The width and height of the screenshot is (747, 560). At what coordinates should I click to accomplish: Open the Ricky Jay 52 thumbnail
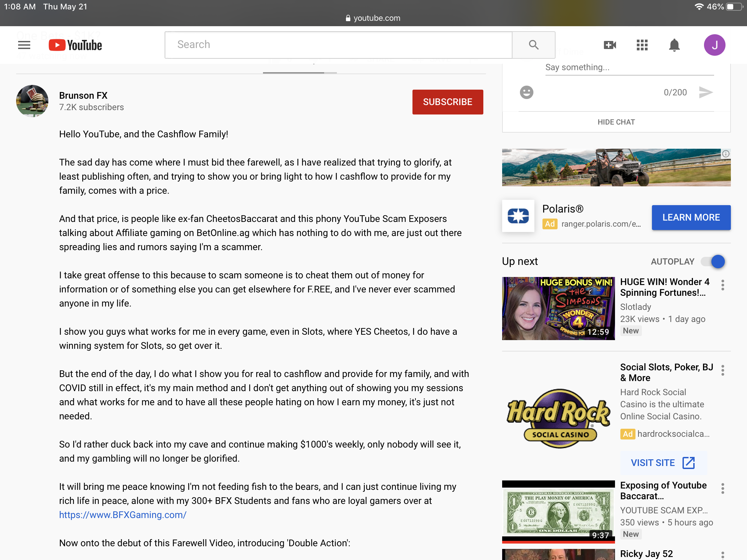click(558, 554)
